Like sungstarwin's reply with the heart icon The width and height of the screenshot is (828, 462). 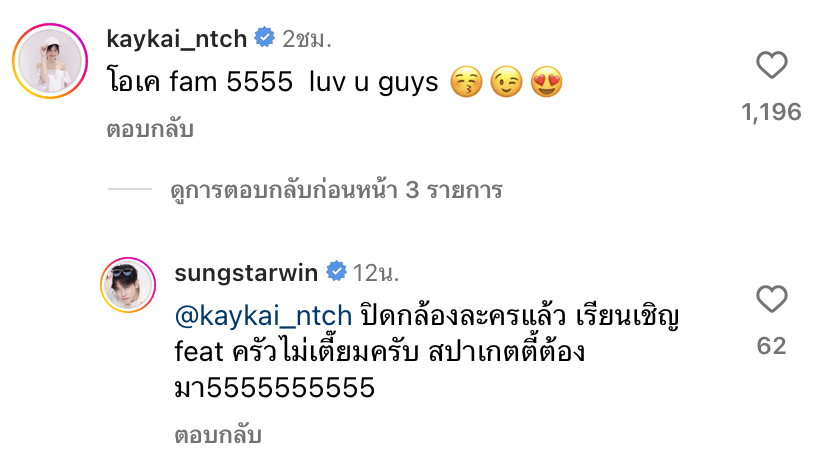pos(771,299)
